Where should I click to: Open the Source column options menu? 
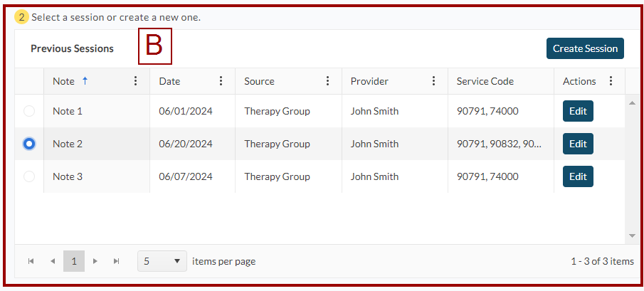327,81
